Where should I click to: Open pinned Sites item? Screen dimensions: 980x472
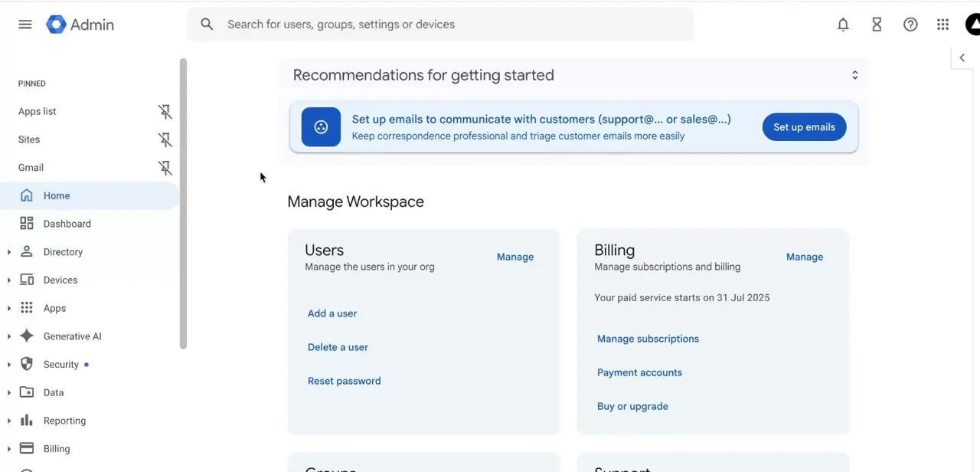[29, 139]
